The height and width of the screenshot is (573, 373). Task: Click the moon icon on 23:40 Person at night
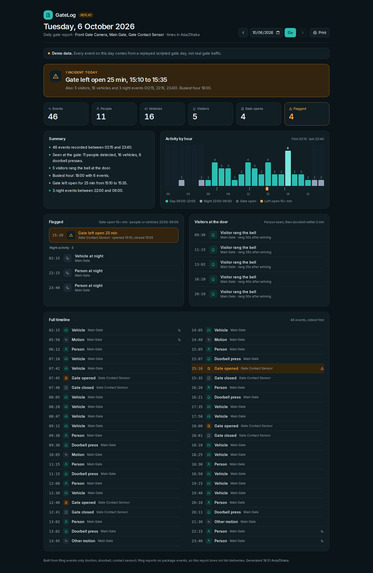tap(68, 288)
